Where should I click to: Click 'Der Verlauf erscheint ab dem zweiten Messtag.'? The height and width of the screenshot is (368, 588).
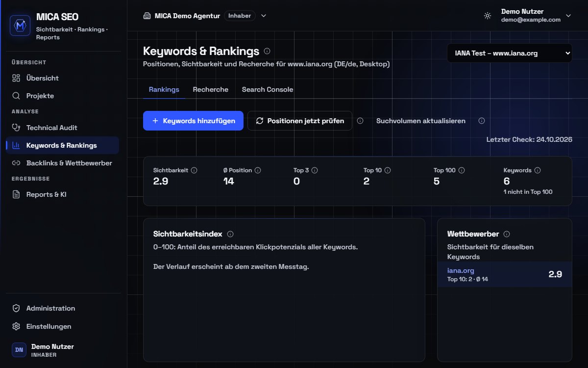(x=231, y=267)
